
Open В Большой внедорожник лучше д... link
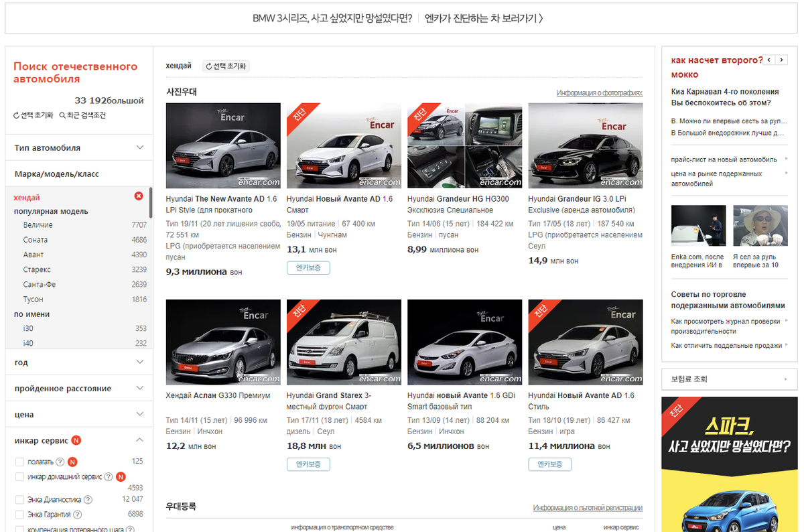coord(728,133)
